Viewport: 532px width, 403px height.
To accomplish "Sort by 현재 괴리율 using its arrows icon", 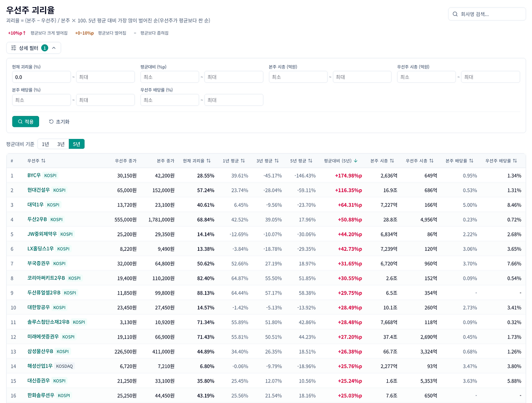I will tap(208, 161).
